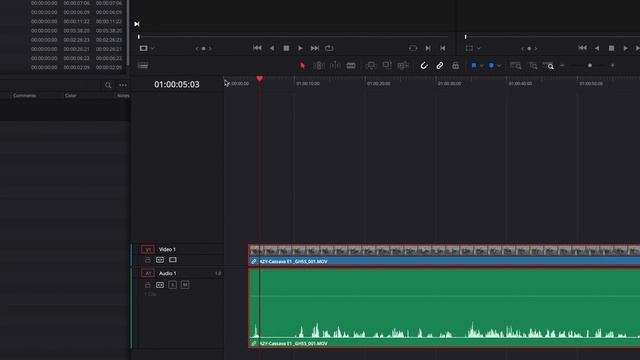This screenshot has width=640, height=360.
Task: Click the Custom Zoom icon
Action: click(x=549, y=66)
